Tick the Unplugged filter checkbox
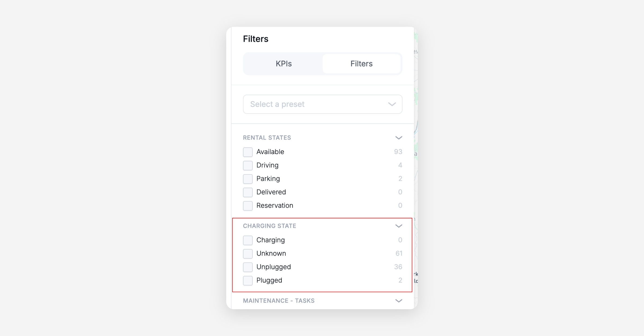Screen dimensions: 644x336 coord(248,267)
